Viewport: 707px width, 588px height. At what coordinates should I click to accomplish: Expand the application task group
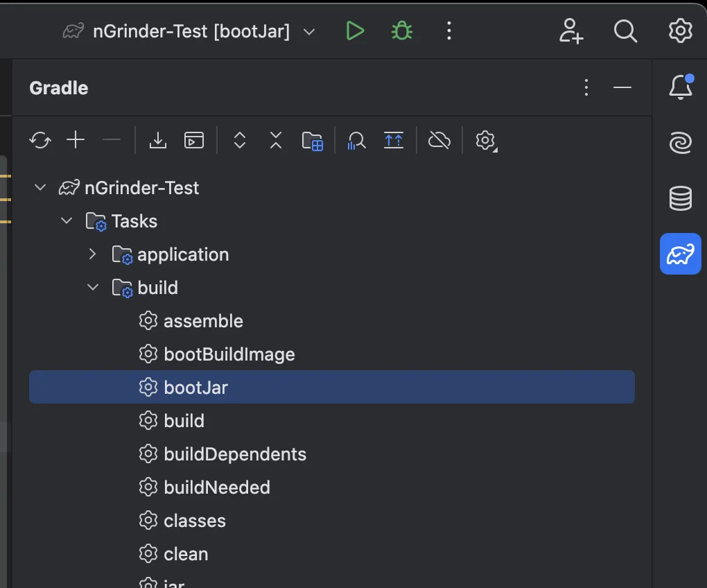tap(92, 254)
